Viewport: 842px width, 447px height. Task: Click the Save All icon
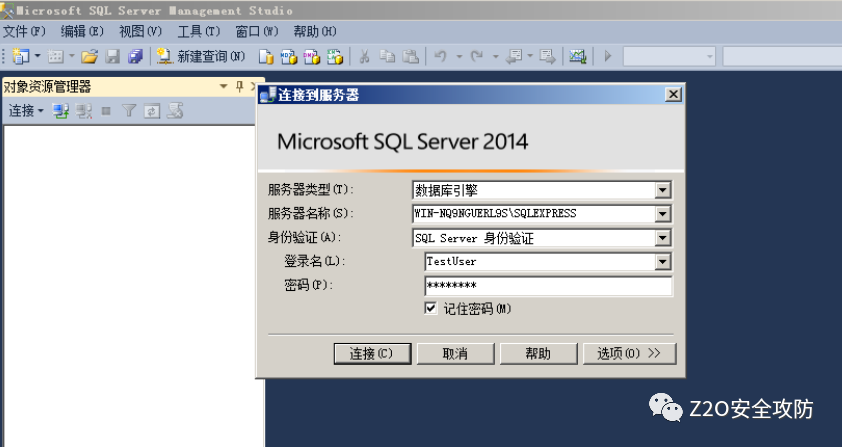pyautogui.click(x=135, y=56)
